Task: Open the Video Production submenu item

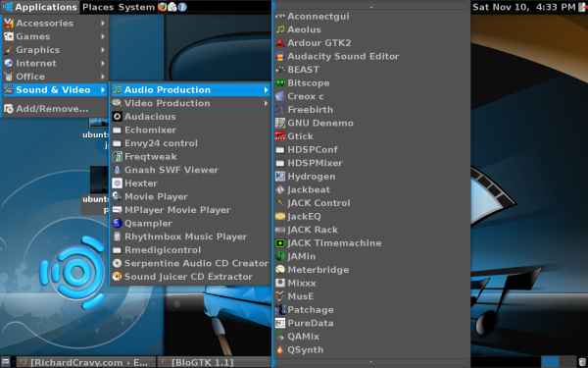Action: 191,103
